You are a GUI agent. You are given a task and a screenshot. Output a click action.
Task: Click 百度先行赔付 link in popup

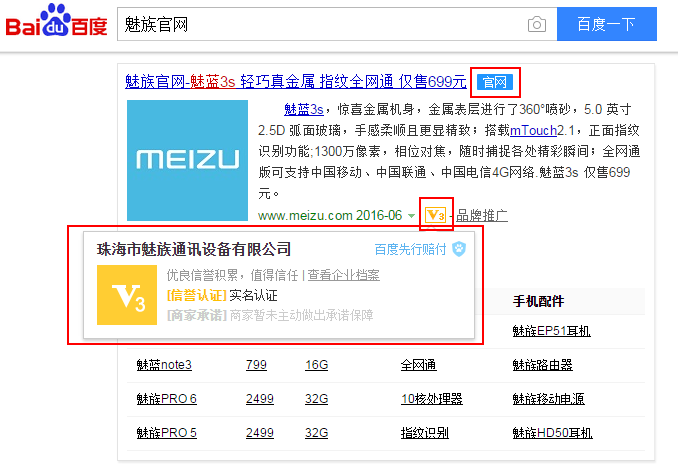[x=410, y=249]
